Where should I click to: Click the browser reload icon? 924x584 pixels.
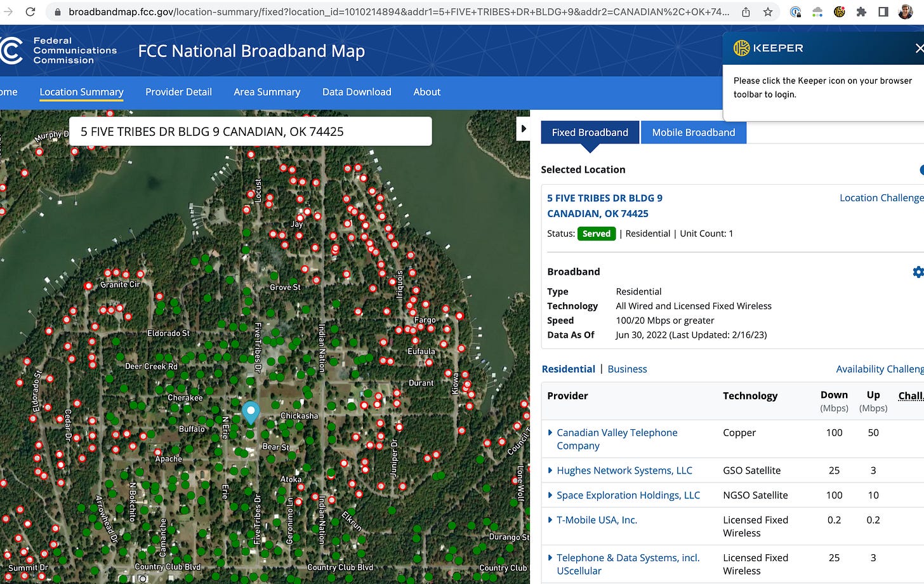[30, 11]
